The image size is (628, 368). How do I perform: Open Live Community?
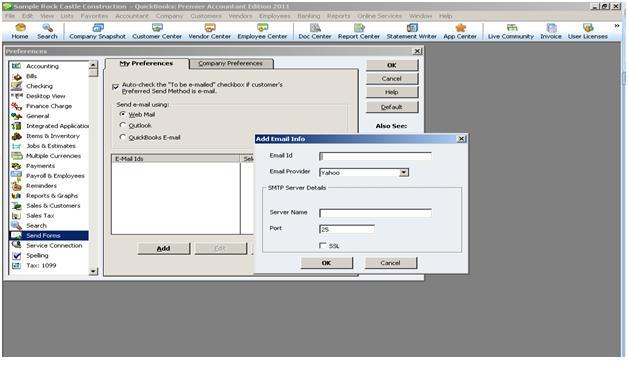(x=511, y=31)
